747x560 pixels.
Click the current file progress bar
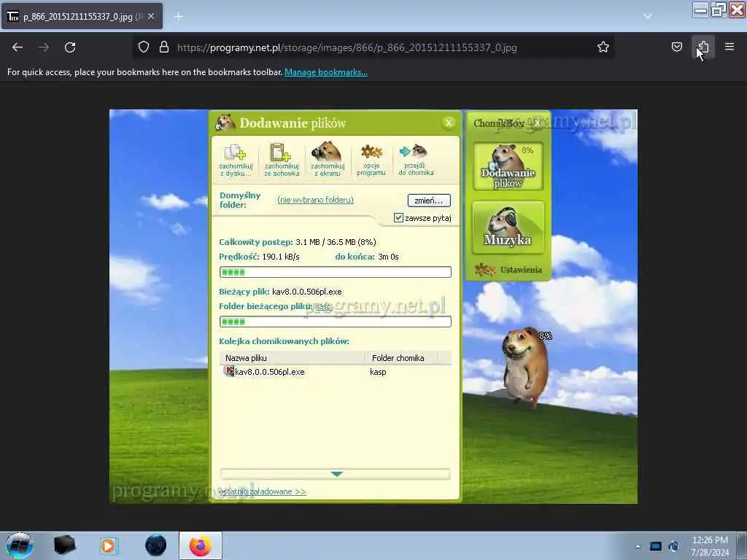(336, 322)
